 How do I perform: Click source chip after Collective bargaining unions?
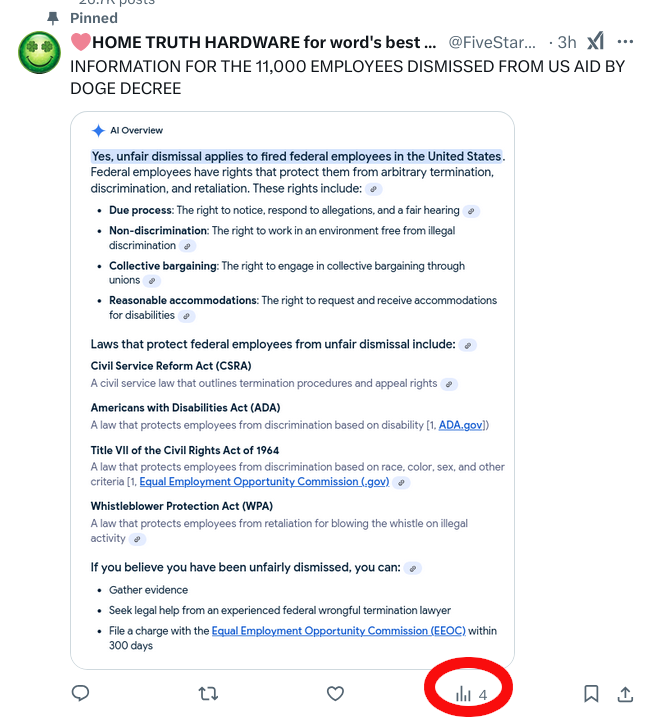coord(152,281)
